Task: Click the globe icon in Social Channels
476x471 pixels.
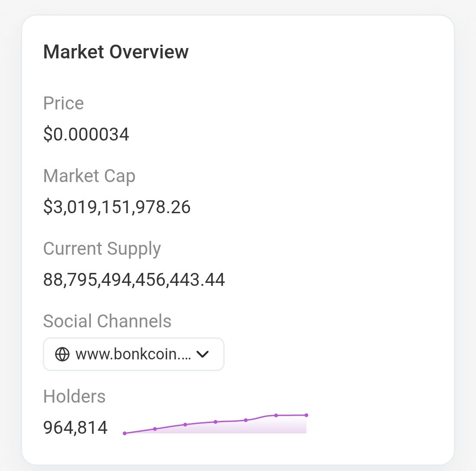Action: coord(62,354)
